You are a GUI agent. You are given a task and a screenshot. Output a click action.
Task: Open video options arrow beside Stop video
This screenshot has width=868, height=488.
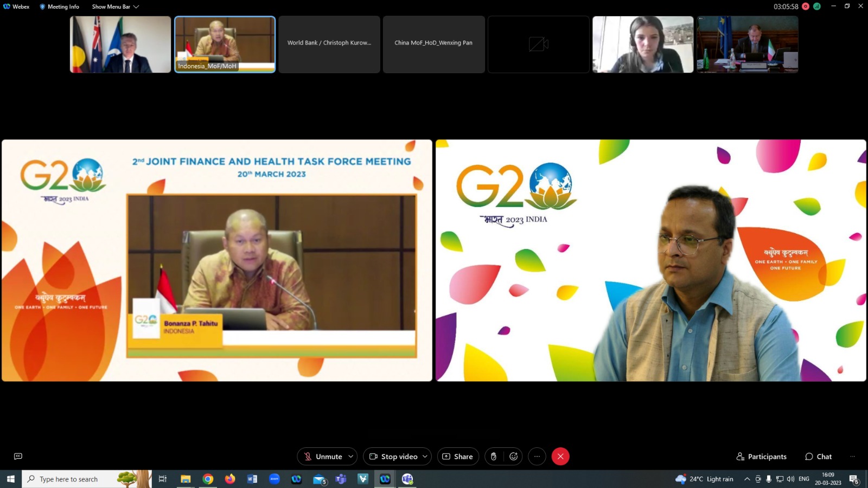click(425, 457)
